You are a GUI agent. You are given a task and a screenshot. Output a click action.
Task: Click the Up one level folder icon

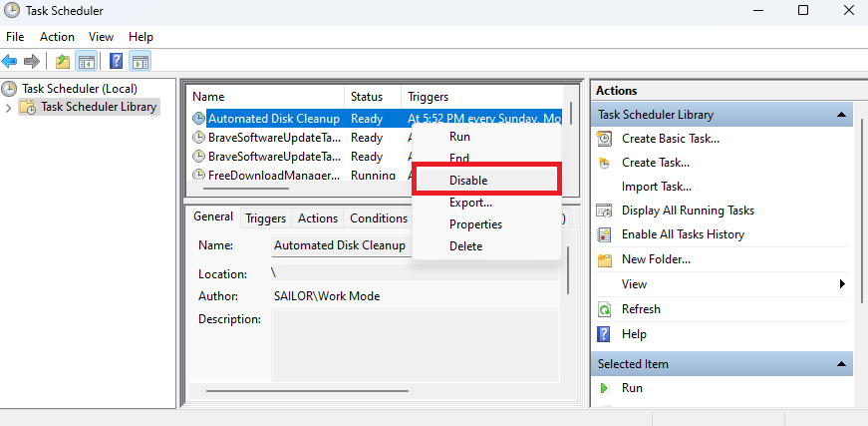pos(63,61)
